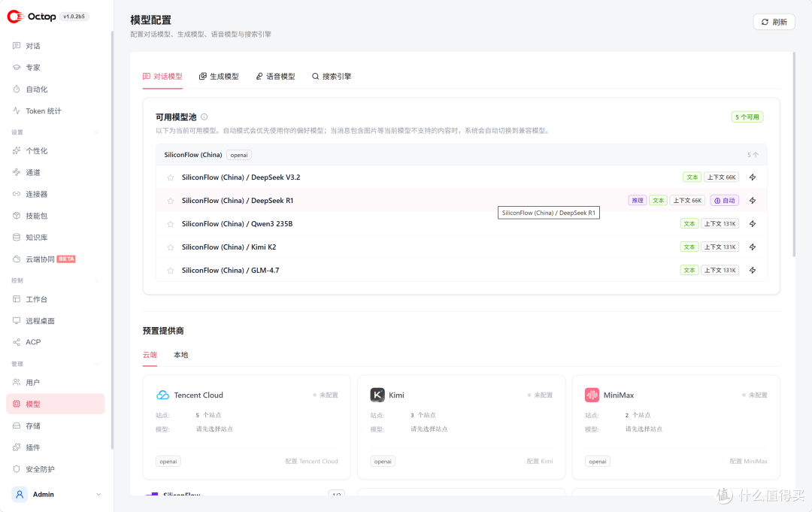
Task: Click lightning icon on Kimi K2 row
Action: 753,247
